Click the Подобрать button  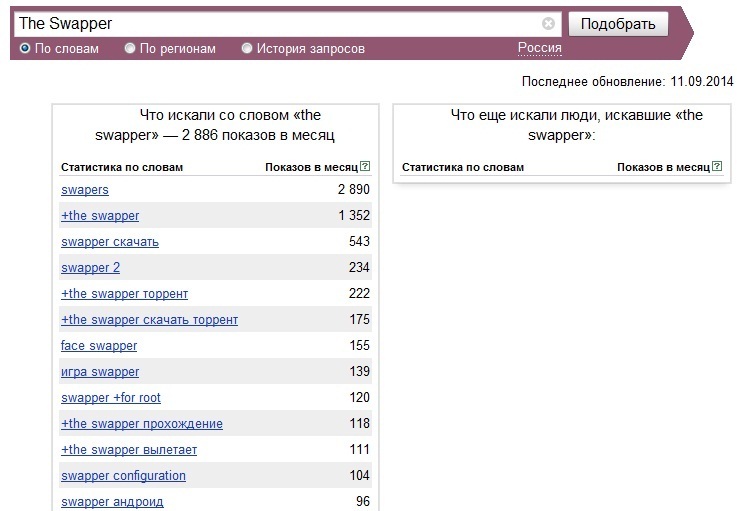coord(618,24)
